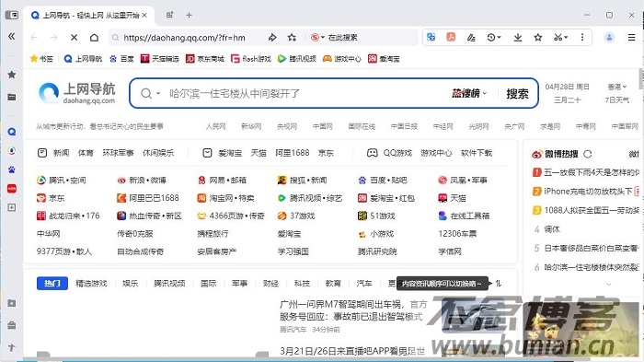Collapse the sidebar with double chevron
This screenshot has height=362, width=644.
point(11,36)
